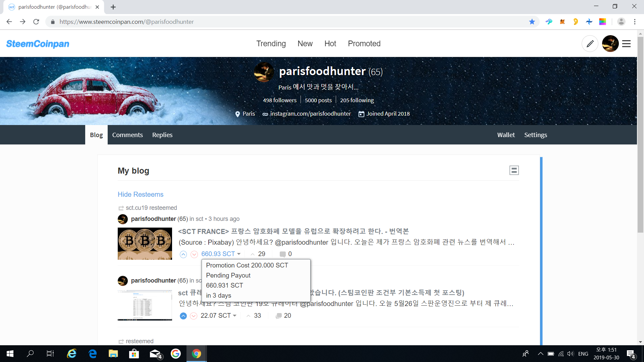
Task: Click the 5000 posts count
Action: (x=318, y=100)
